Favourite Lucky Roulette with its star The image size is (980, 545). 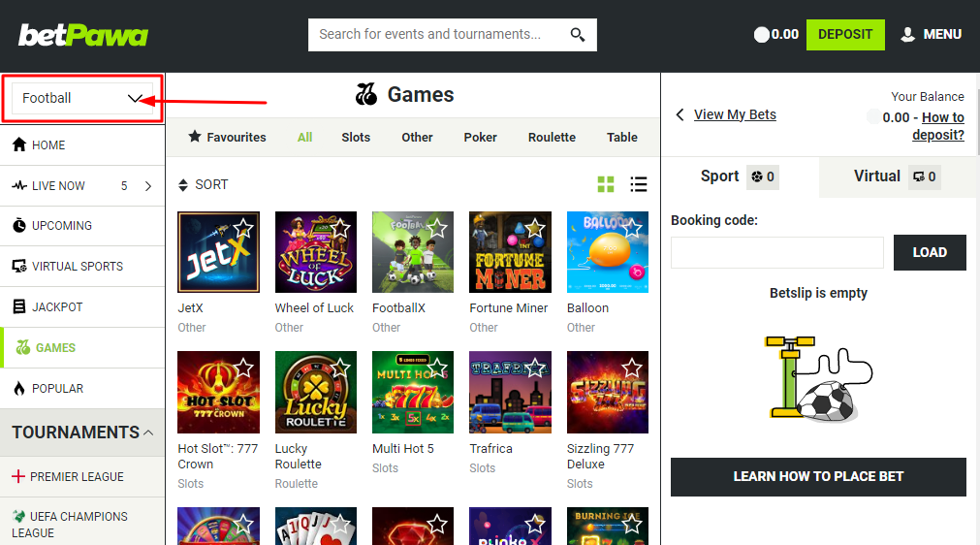(340, 369)
